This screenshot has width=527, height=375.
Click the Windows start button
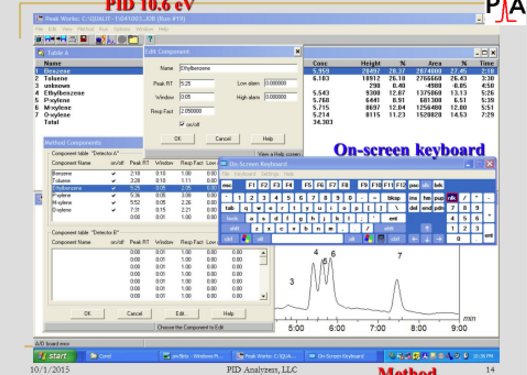click(x=55, y=356)
